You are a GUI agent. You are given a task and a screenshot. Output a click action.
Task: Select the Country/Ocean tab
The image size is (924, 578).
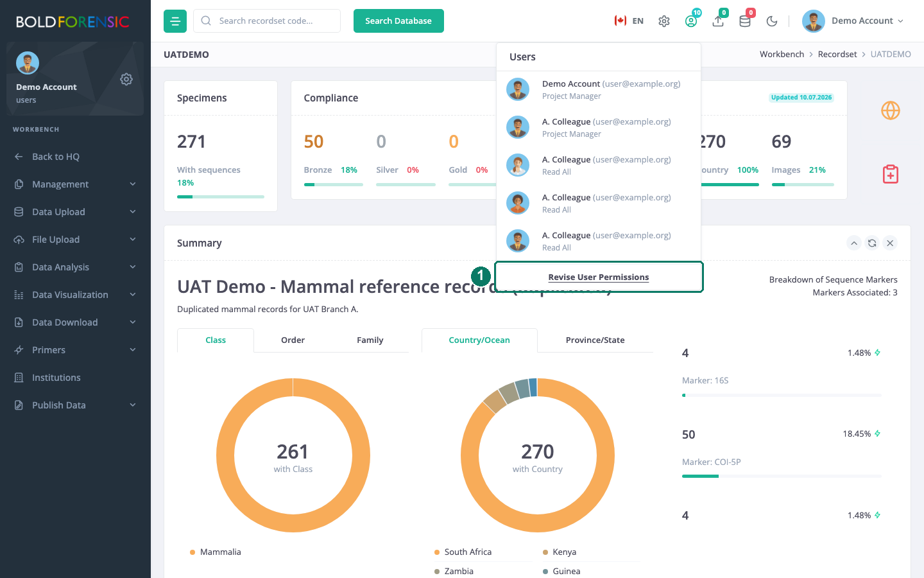pyautogui.click(x=479, y=340)
